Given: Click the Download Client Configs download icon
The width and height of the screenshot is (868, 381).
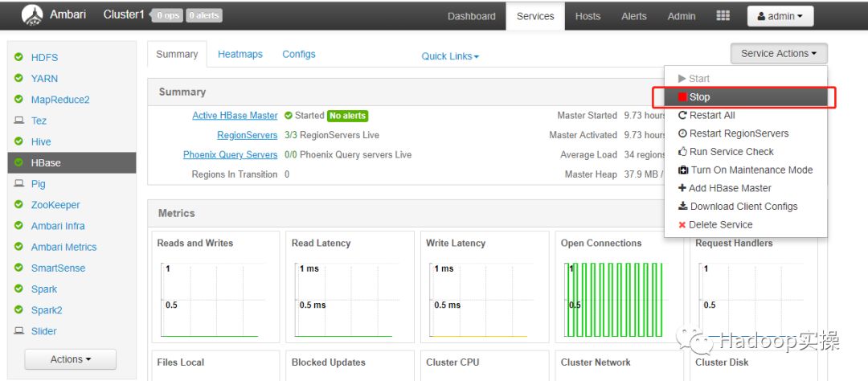Looking at the screenshot, I should 682,206.
